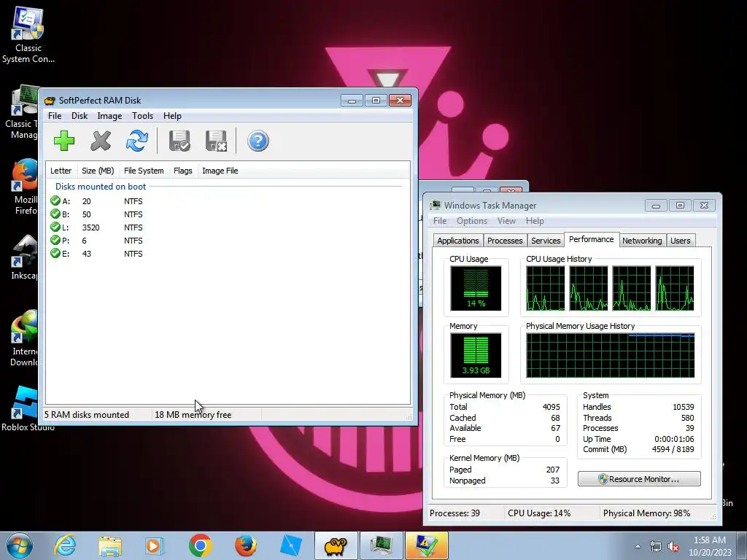
Task: Switch to SoftPerfect RAM Disk taskbar button
Action: click(336, 545)
